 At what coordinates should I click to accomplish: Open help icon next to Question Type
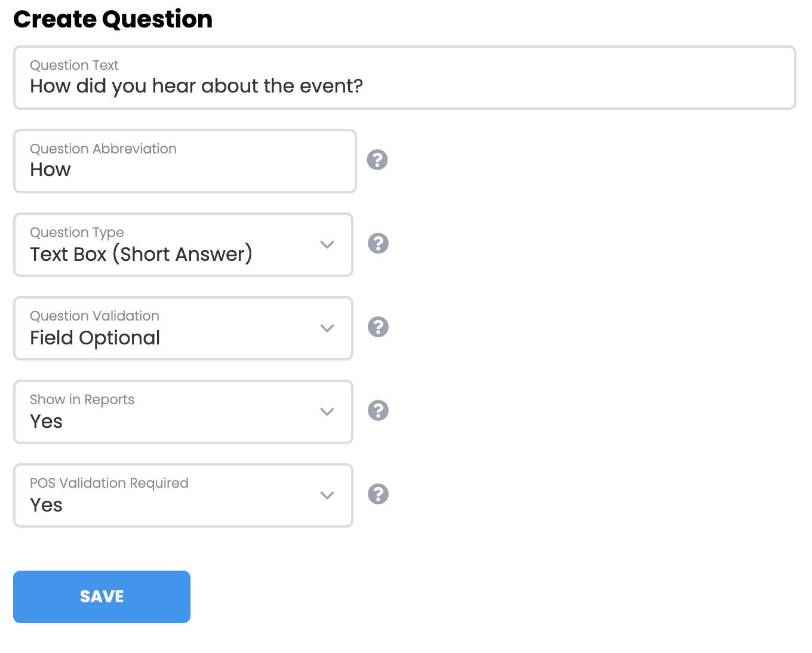point(378,244)
